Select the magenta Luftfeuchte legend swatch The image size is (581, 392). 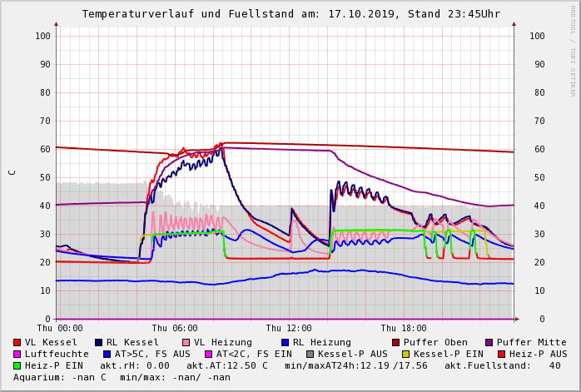coord(17,354)
